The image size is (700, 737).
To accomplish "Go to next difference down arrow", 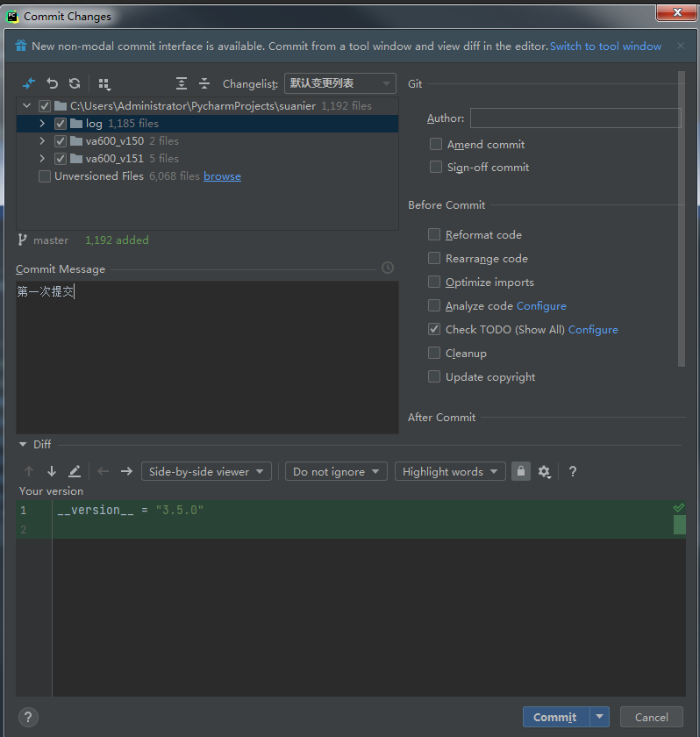I will point(52,471).
